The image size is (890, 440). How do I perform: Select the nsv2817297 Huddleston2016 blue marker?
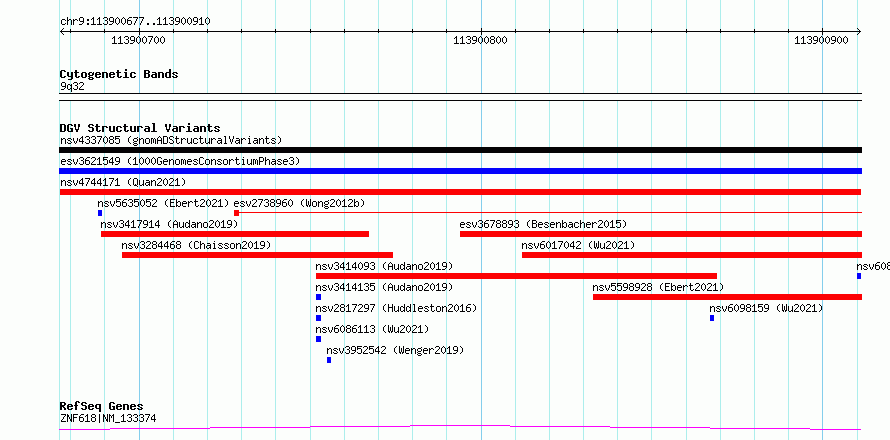(x=318, y=318)
